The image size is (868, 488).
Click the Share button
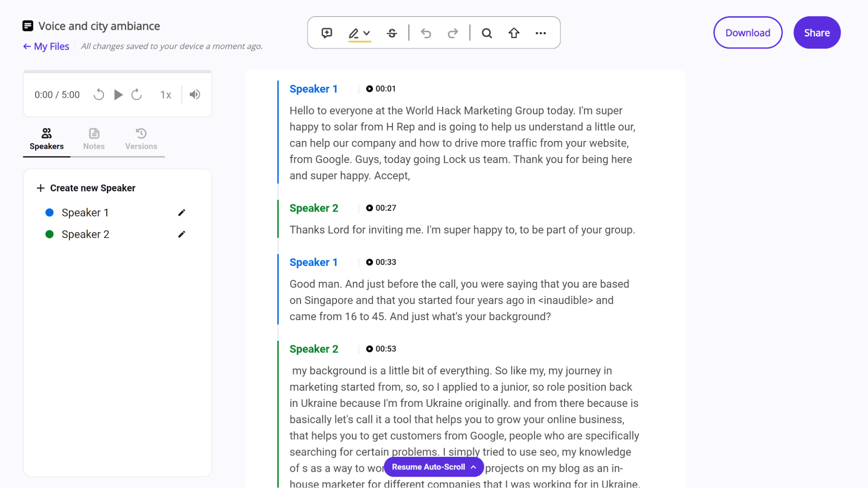817,33
